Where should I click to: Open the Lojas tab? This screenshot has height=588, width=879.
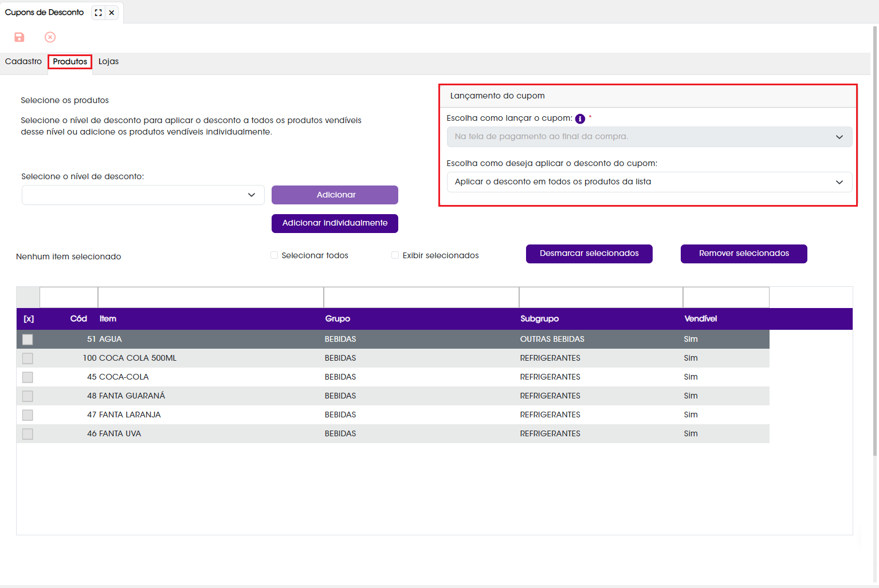pyautogui.click(x=108, y=61)
